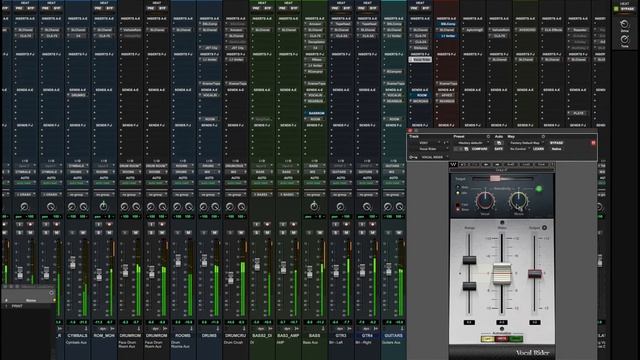Screen dimensions: 640x360
Task: Click the COMPARE button
Action: tap(480, 149)
